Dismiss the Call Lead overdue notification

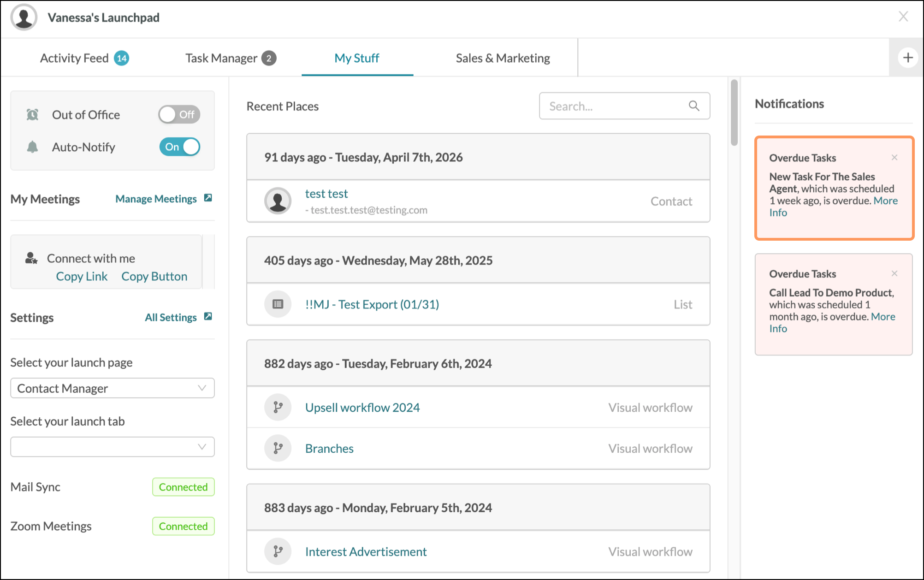point(894,273)
